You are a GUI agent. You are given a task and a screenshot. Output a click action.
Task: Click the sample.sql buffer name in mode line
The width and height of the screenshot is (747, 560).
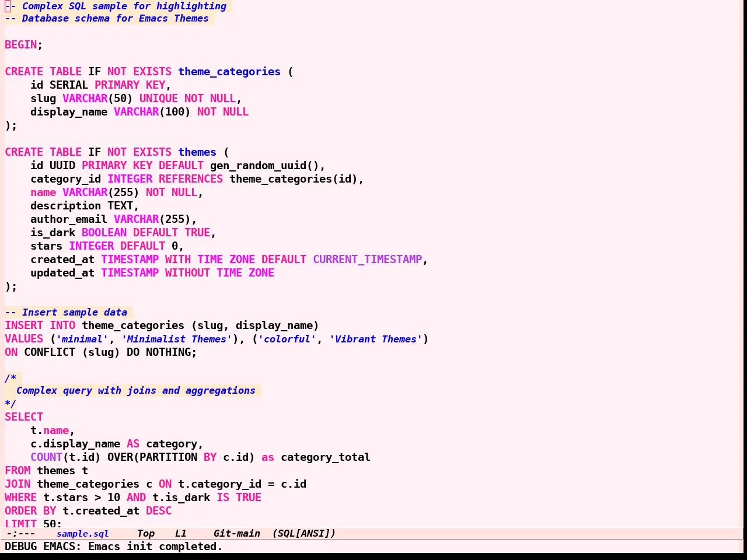(83, 533)
